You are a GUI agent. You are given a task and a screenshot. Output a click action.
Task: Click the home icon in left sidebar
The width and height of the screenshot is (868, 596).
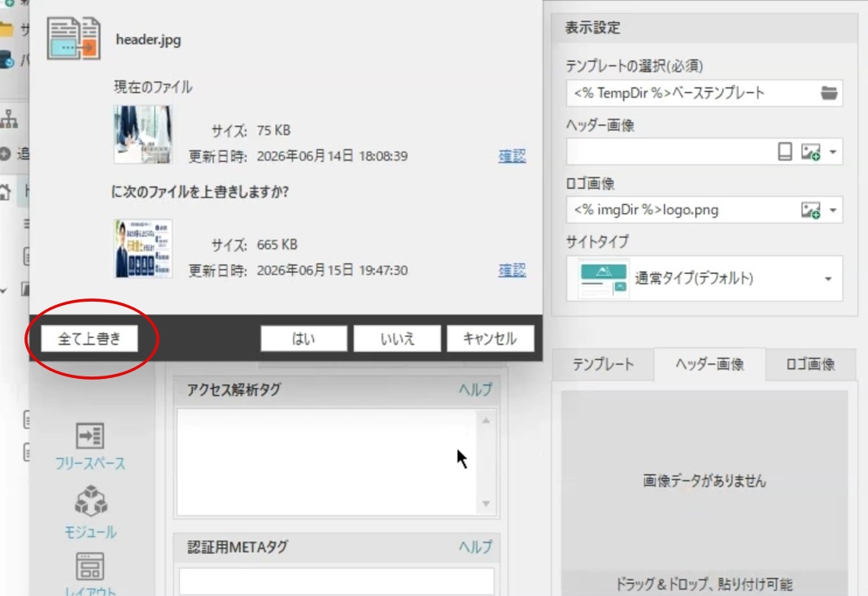[x=5, y=192]
